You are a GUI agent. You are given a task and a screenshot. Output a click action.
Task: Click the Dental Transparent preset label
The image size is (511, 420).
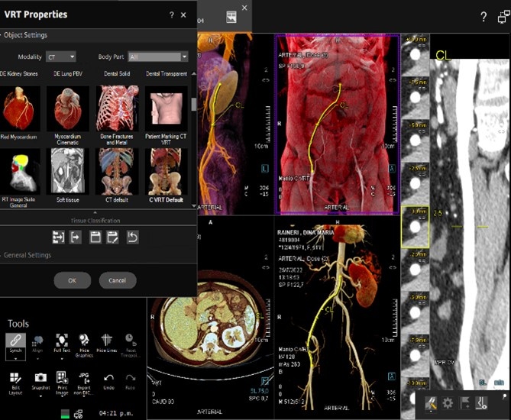tap(167, 73)
